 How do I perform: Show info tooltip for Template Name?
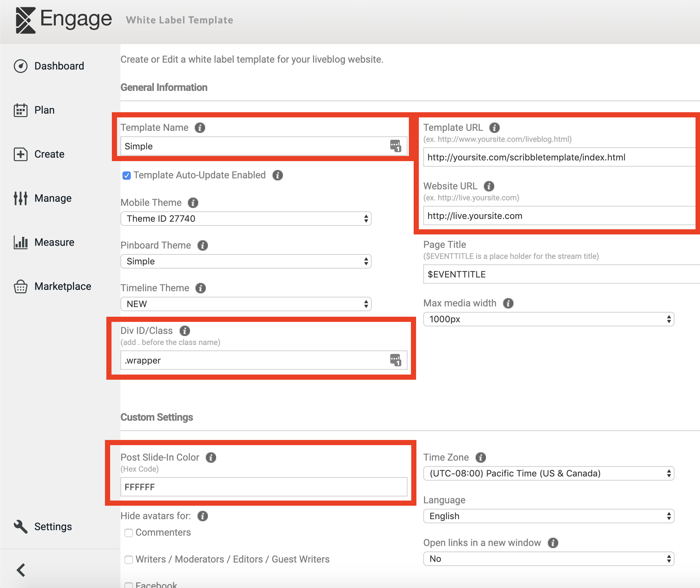(200, 128)
